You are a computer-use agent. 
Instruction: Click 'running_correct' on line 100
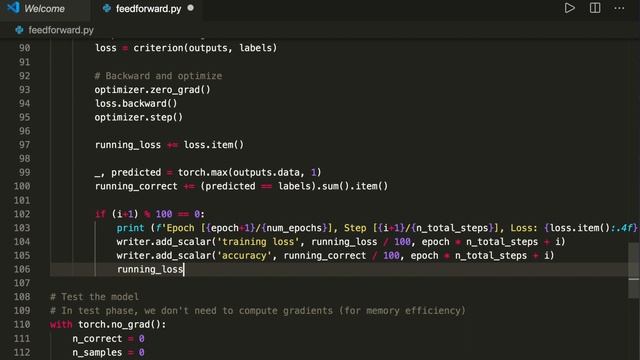(136, 186)
